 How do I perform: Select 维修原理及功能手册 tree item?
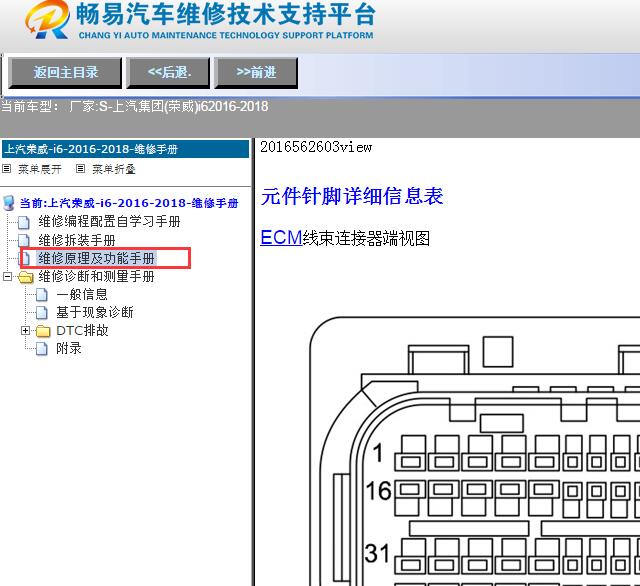96,258
